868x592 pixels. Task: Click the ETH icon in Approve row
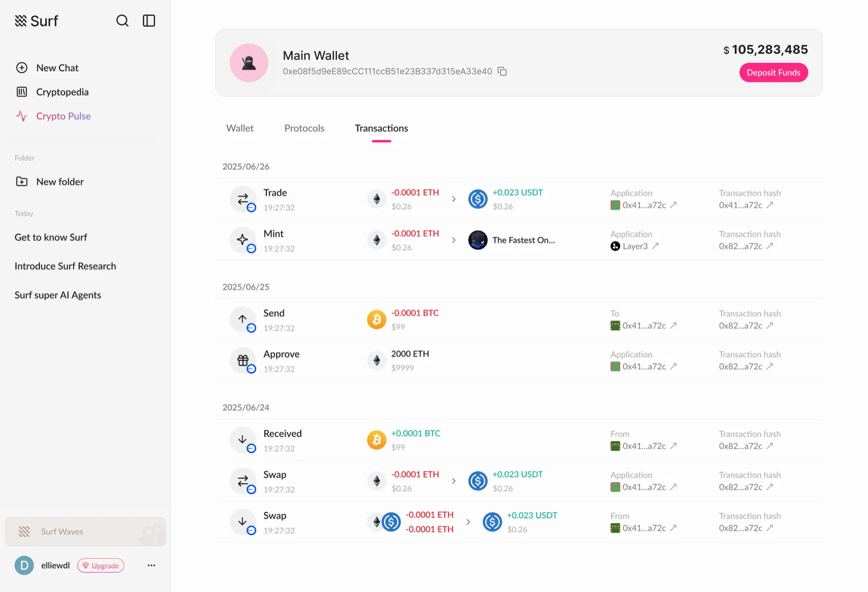click(x=376, y=360)
